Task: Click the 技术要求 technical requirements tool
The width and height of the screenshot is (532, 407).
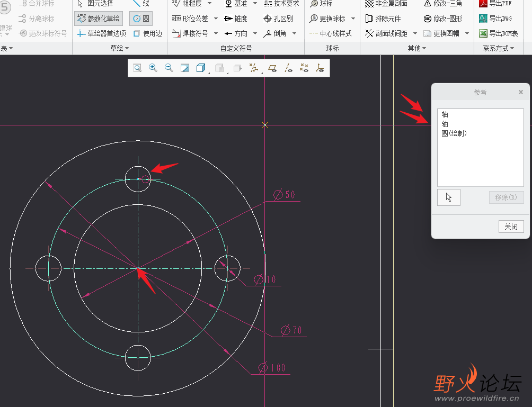Action: pos(281,4)
